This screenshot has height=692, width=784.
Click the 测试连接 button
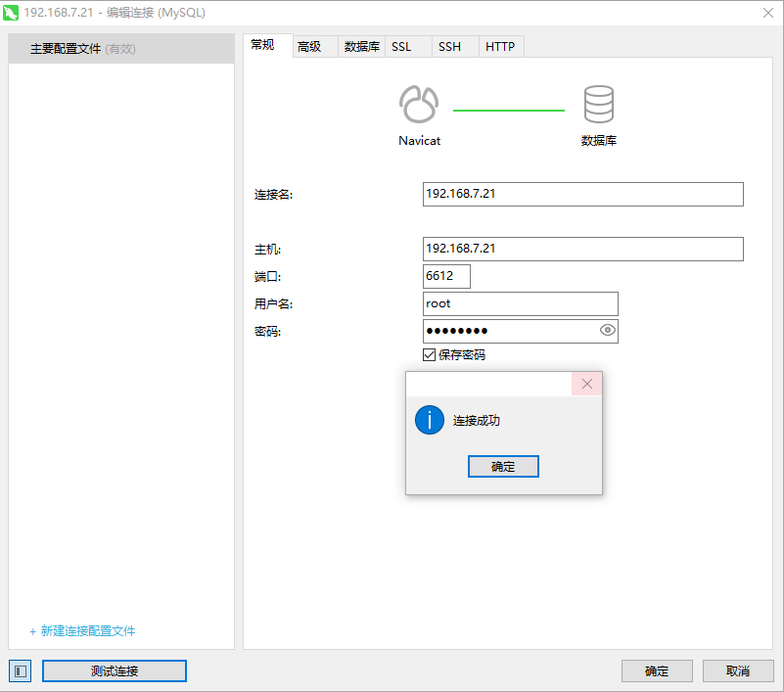pos(115,671)
